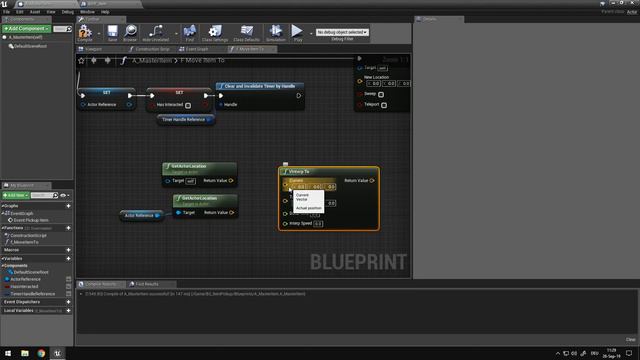The width and height of the screenshot is (640, 360).
Task: Click the Browse magnifier icon
Action: (130, 31)
